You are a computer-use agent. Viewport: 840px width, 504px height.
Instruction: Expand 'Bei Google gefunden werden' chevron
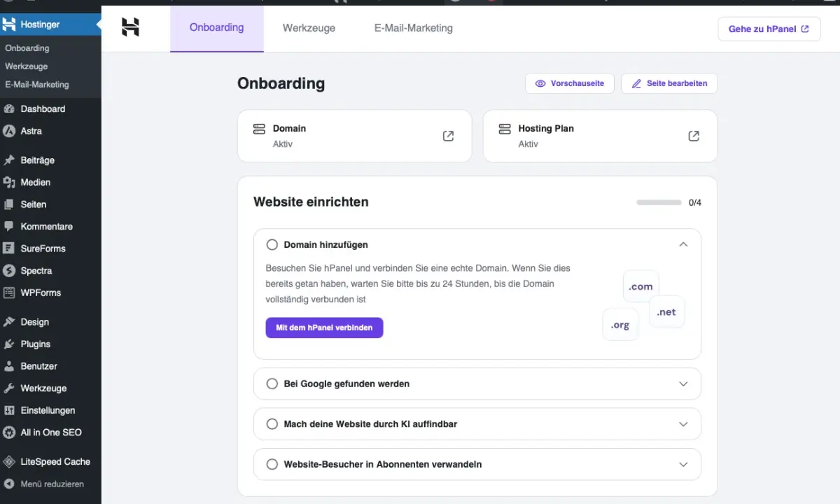(x=683, y=384)
